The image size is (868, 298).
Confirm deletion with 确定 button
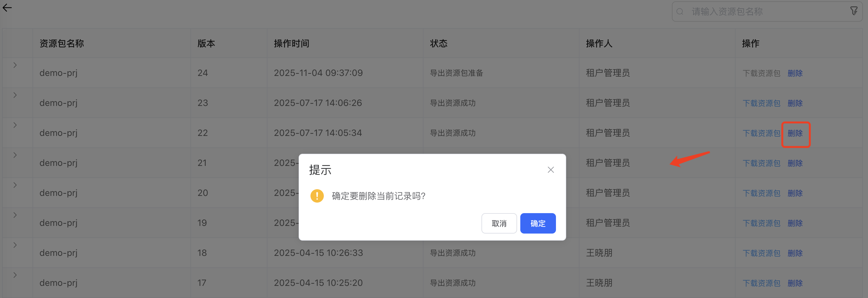click(x=537, y=223)
